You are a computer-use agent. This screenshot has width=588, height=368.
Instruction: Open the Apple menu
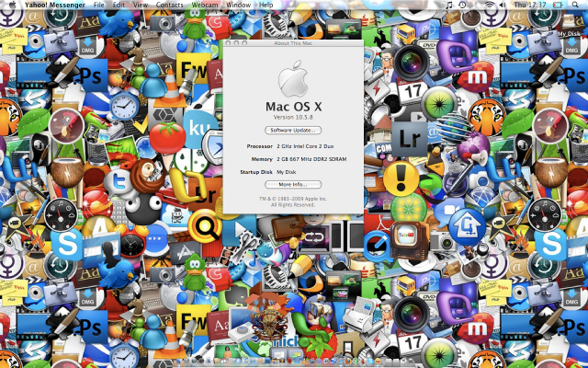tap(12, 5)
